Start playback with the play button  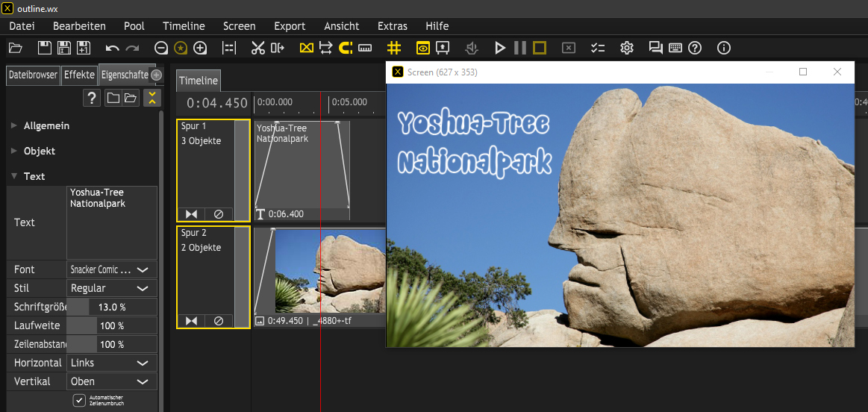[501, 49]
